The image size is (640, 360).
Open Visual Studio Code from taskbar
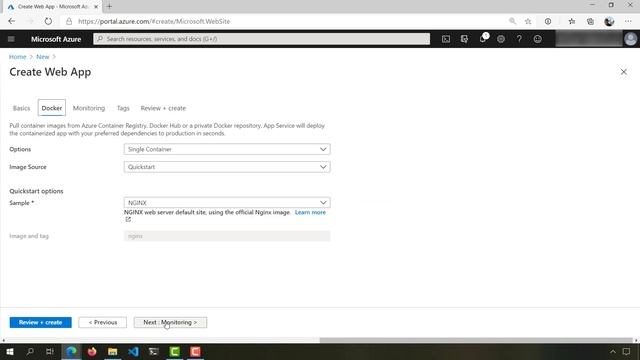(x=133, y=351)
